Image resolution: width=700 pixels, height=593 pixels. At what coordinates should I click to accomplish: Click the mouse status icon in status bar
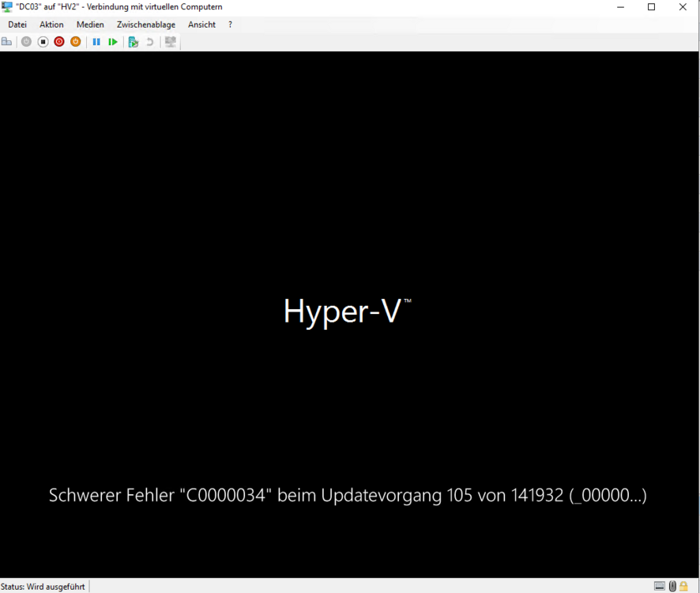tap(672, 586)
